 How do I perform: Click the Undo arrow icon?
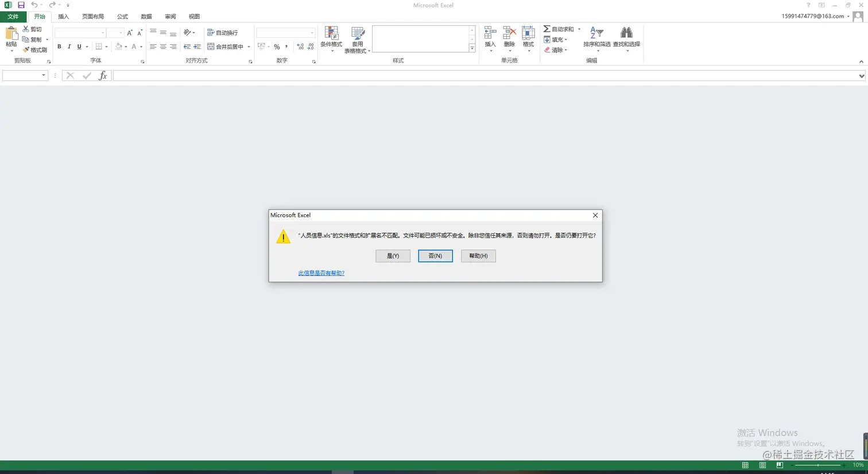coord(34,5)
